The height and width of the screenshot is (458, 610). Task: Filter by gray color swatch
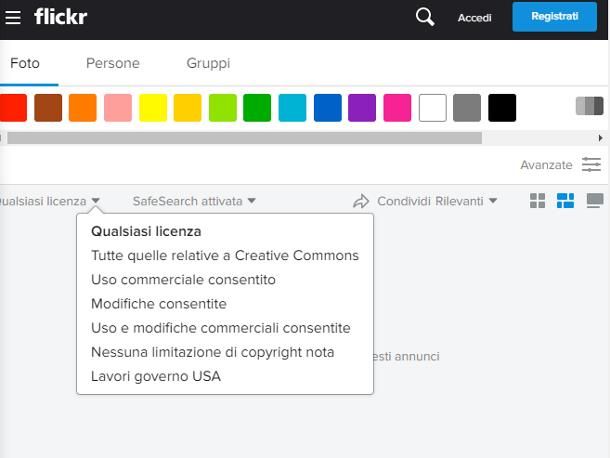click(467, 108)
